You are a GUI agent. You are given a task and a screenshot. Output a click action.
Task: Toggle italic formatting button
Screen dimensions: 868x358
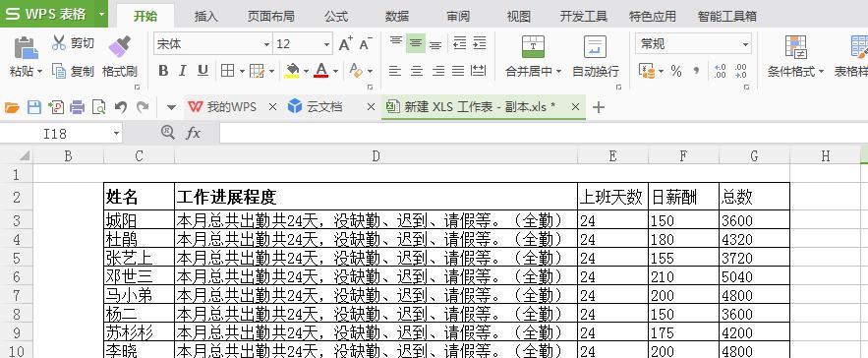182,71
